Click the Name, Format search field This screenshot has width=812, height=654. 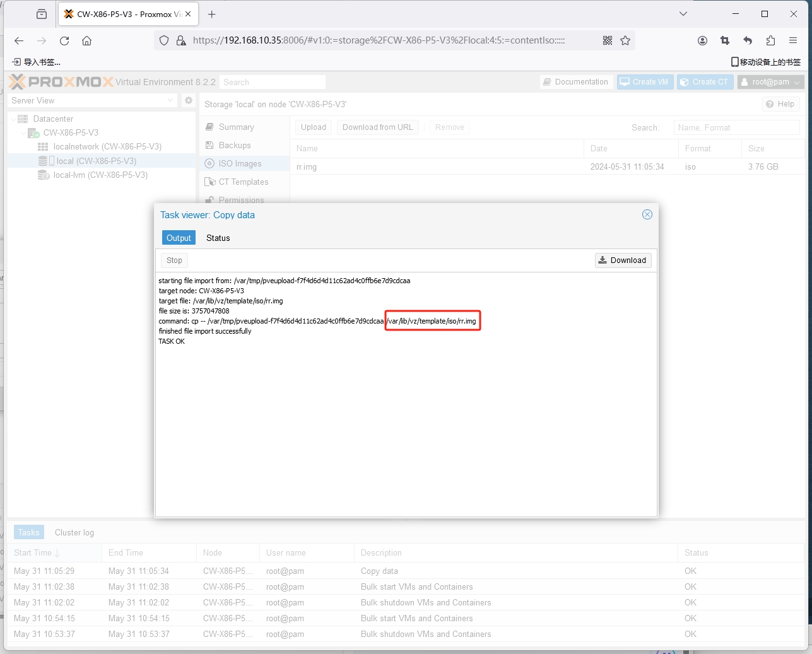736,127
